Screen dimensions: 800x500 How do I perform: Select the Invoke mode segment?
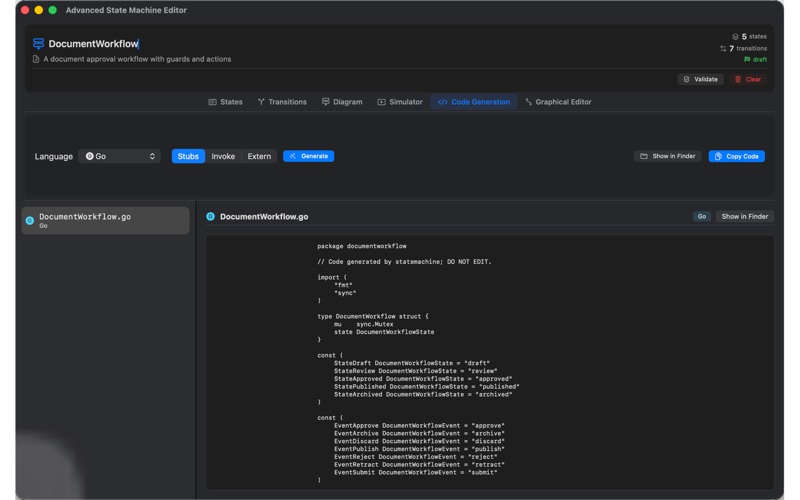(x=223, y=156)
